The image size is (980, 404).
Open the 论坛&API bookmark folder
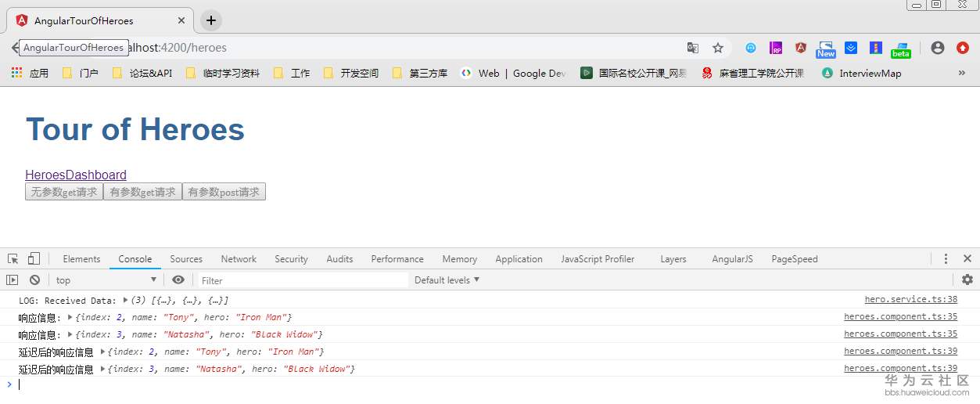tap(142, 73)
